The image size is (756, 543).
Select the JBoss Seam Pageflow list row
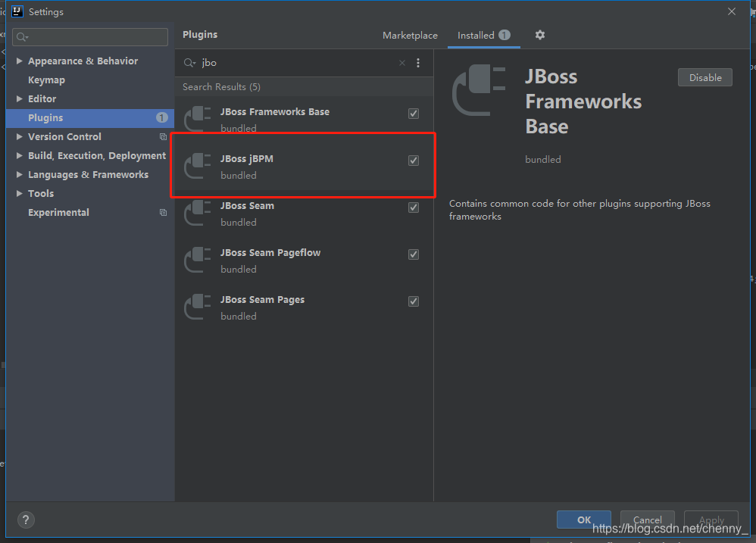[305, 261]
